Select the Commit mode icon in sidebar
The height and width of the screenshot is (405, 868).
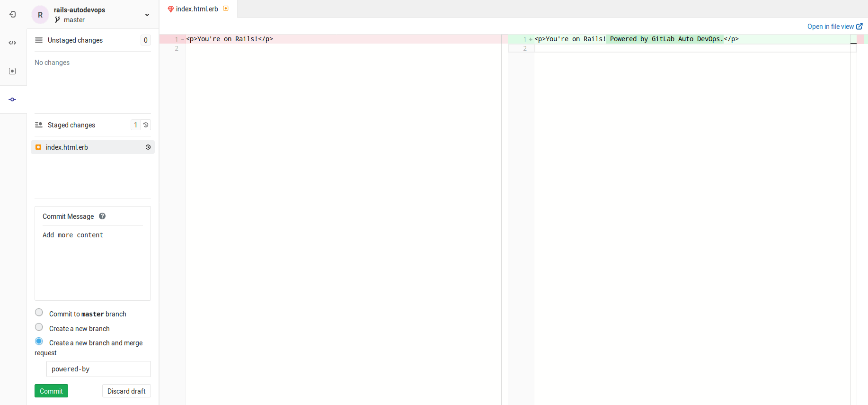tap(13, 99)
